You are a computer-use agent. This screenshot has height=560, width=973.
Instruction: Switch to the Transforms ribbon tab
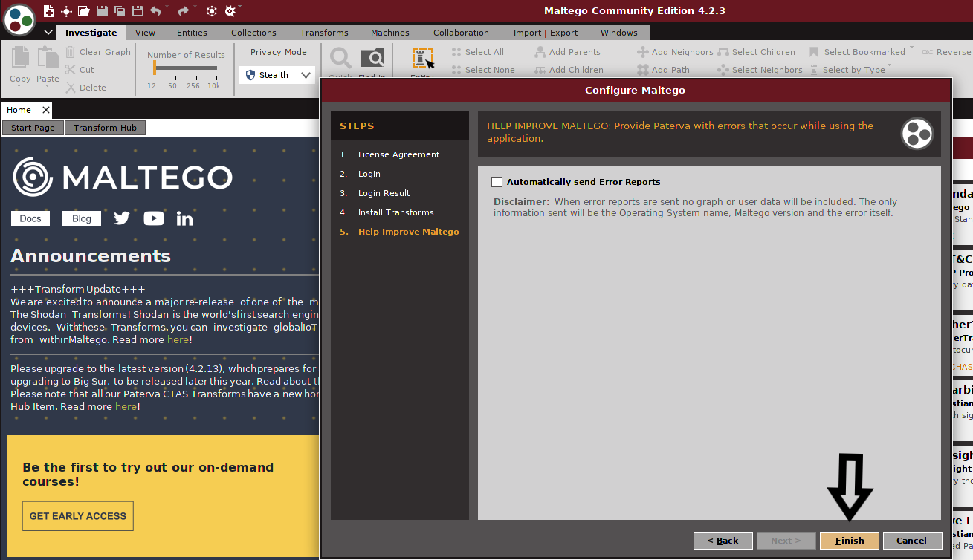pyautogui.click(x=324, y=33)
